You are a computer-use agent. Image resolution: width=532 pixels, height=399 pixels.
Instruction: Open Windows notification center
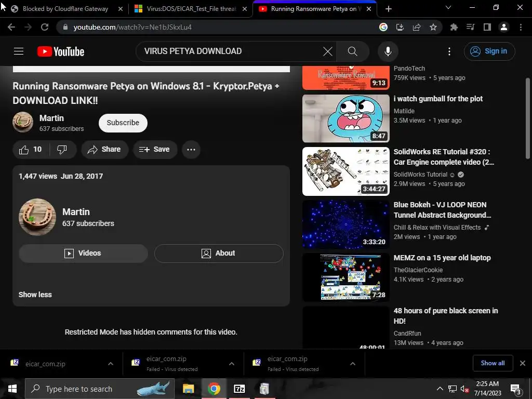tap(516, 389)
